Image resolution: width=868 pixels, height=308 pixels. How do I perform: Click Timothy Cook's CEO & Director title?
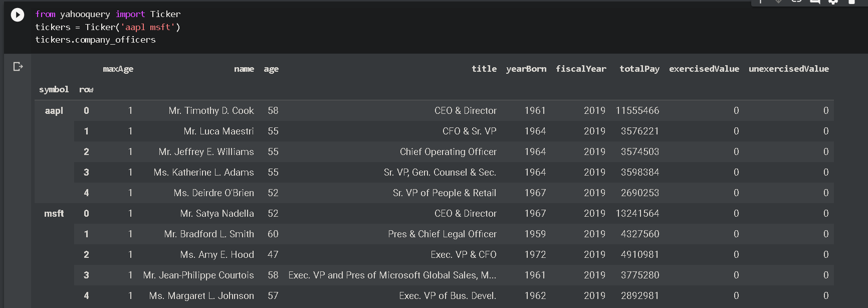(x=466, y=110)
